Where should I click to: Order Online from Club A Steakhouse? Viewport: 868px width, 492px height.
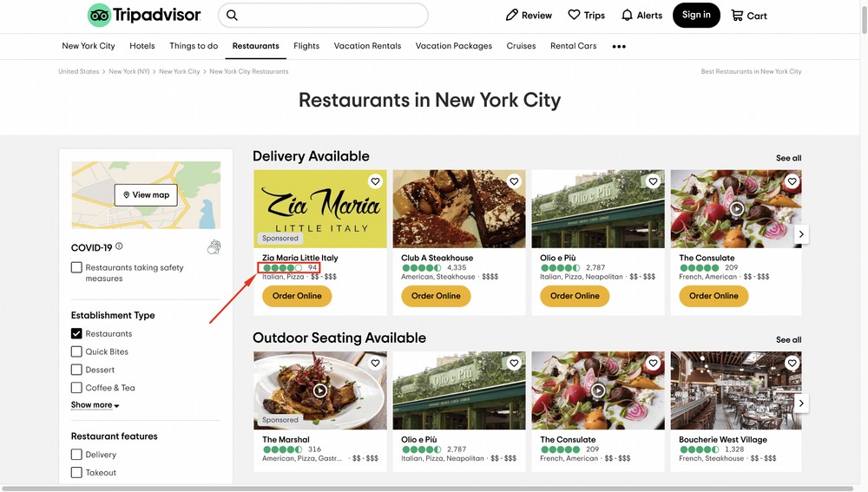[x=436, y=296]
